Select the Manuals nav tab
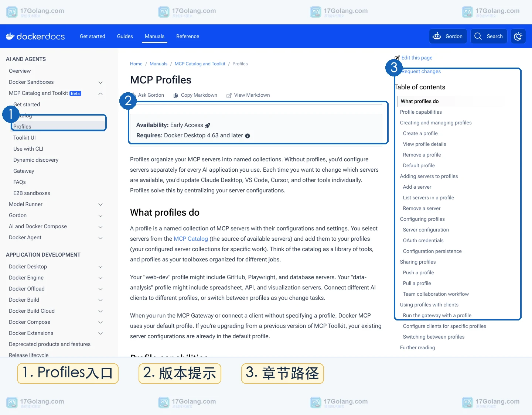 pyautogui.click(x=154, y=36)
